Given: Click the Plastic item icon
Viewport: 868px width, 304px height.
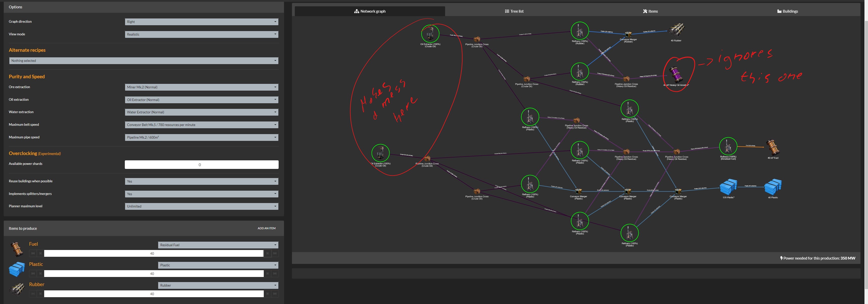Looking at the screenshot, I should pos(17,269).
